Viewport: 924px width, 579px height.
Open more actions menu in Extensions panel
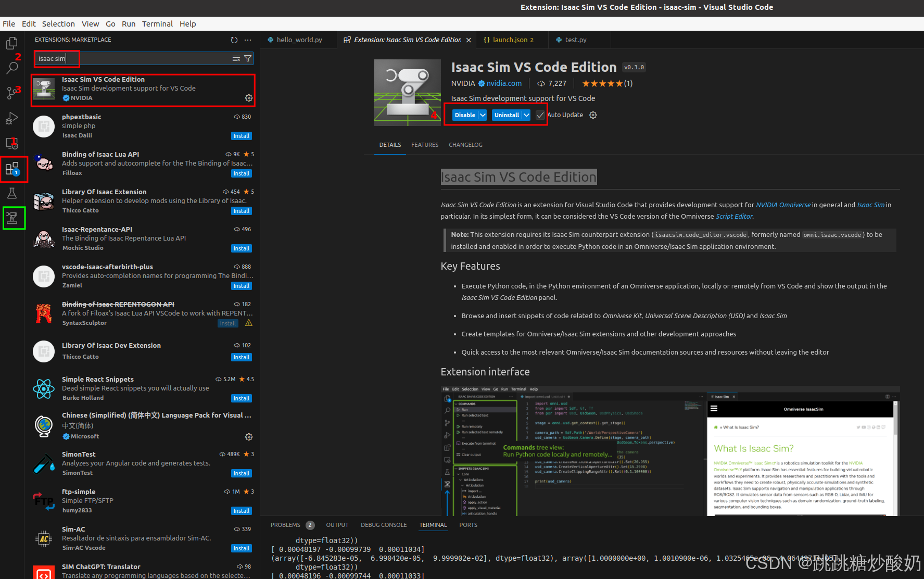point(248,40)
